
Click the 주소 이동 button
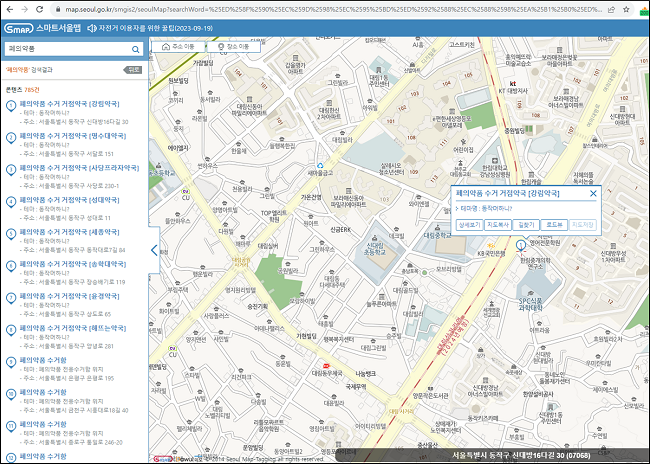coord(178,46)
